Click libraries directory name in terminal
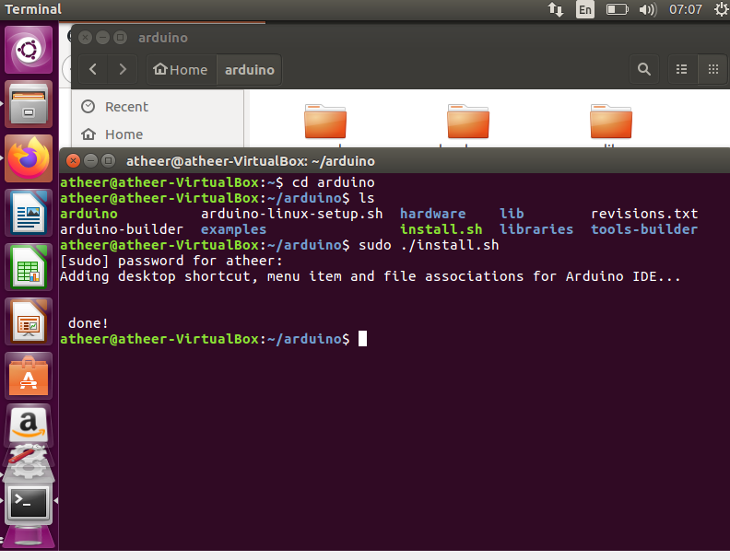The height and width of the screenshot is (560, 730). coord(536,229)
